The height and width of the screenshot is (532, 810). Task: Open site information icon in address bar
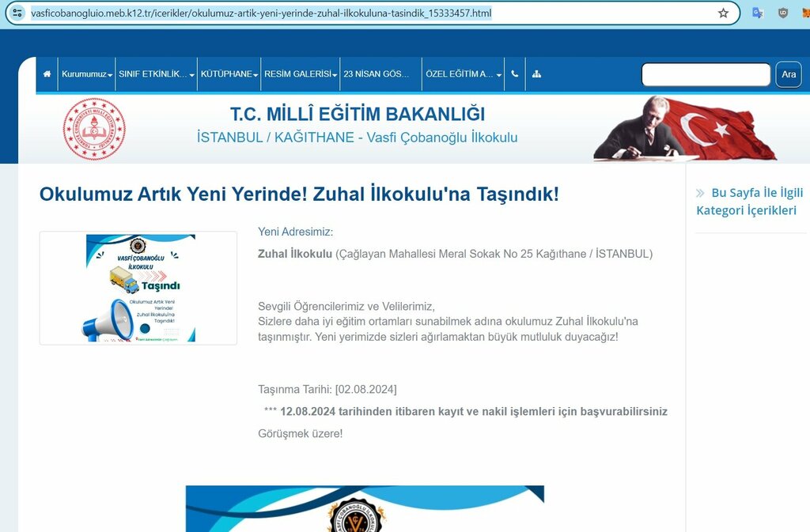pos(17,13)
